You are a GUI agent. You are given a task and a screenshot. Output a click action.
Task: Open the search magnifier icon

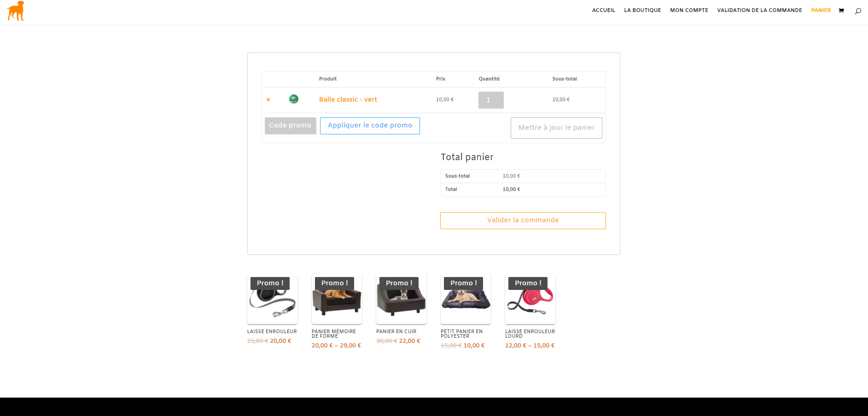click(x=858, y=11)
